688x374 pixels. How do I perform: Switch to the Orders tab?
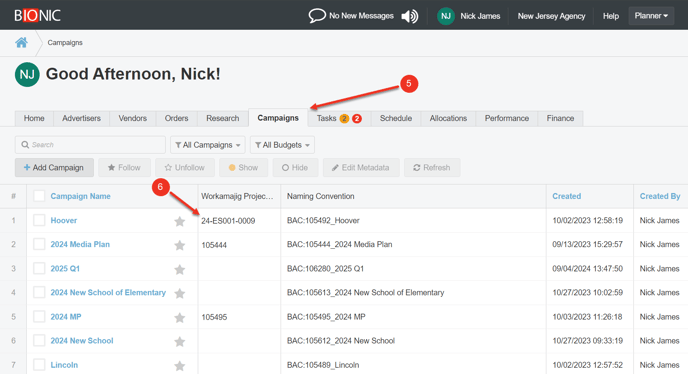(x=176, y=118)
